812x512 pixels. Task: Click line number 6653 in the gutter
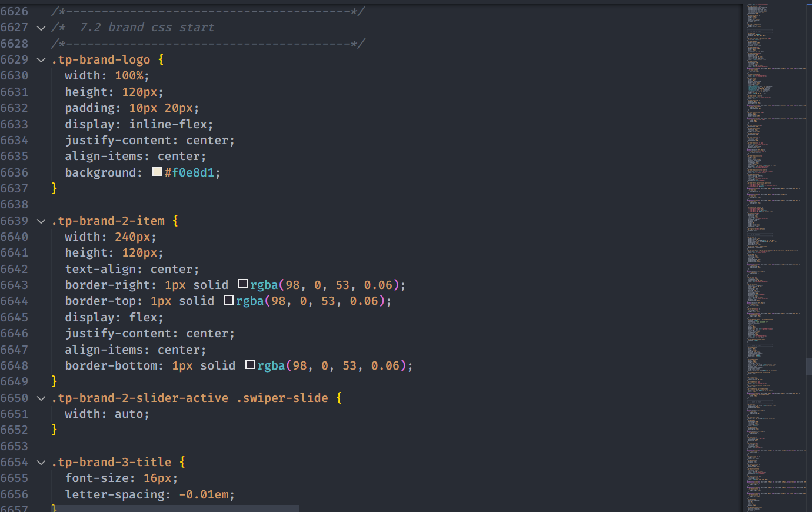coord(15,446)
